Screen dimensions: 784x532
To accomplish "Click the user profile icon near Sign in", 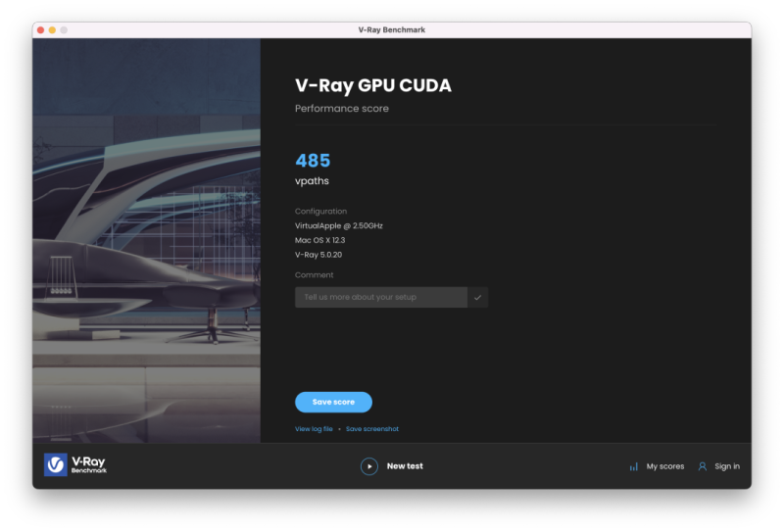I will click(x=703, y=466).
